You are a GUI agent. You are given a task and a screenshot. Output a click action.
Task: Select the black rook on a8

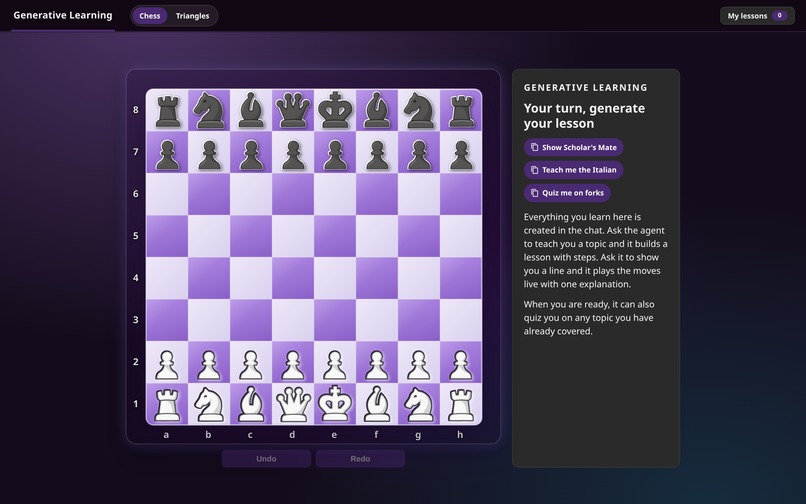pyautogui.click(x=167, y=110)
